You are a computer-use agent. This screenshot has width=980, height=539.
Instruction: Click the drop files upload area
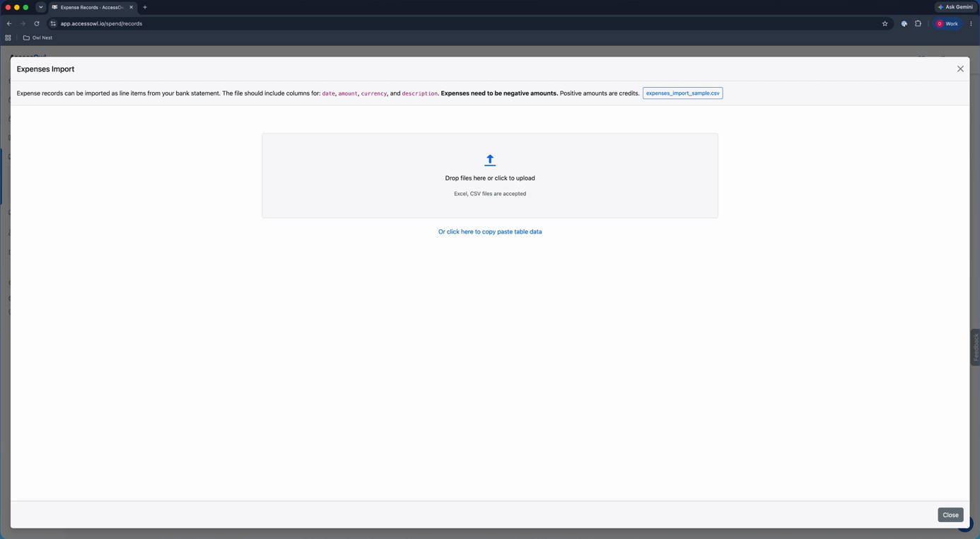pos(490,175)
